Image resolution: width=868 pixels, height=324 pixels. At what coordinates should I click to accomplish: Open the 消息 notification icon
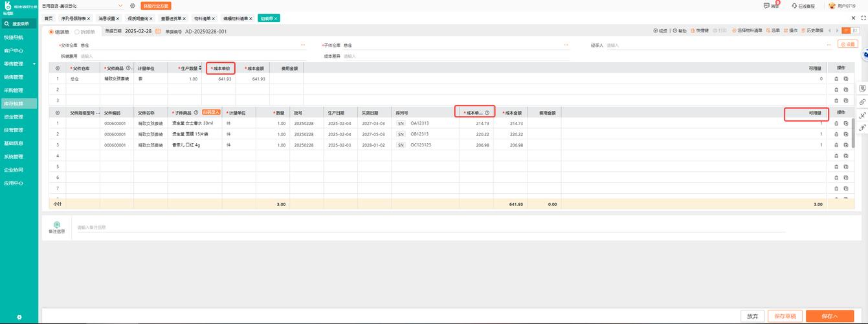(x=767, y=6)
